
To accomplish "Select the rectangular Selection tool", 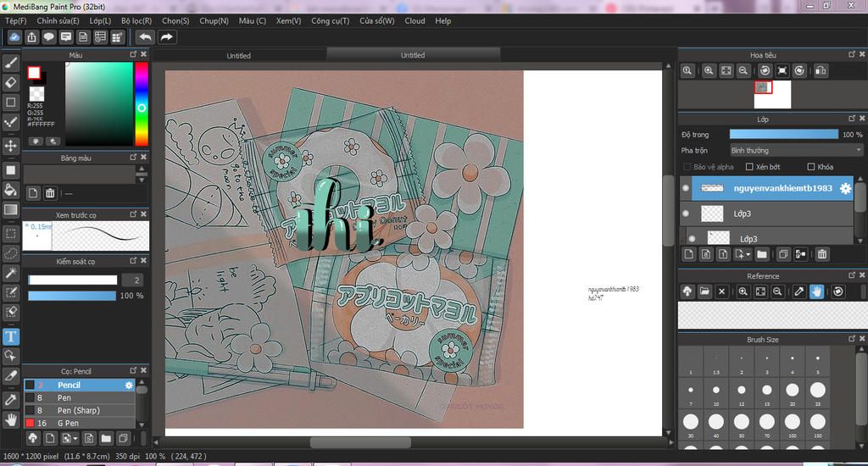I will tap(10, 234).
